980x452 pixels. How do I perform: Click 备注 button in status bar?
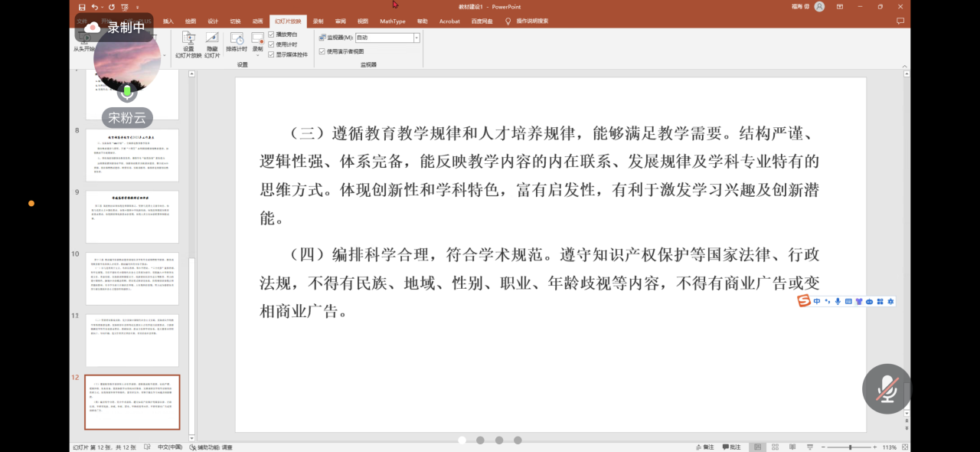tap(704, 447)
